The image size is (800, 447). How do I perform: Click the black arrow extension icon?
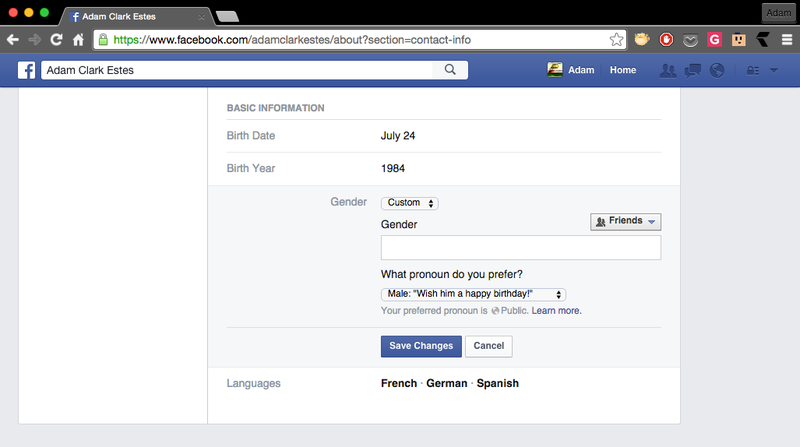pyautogui.click(x=763, y=39)
